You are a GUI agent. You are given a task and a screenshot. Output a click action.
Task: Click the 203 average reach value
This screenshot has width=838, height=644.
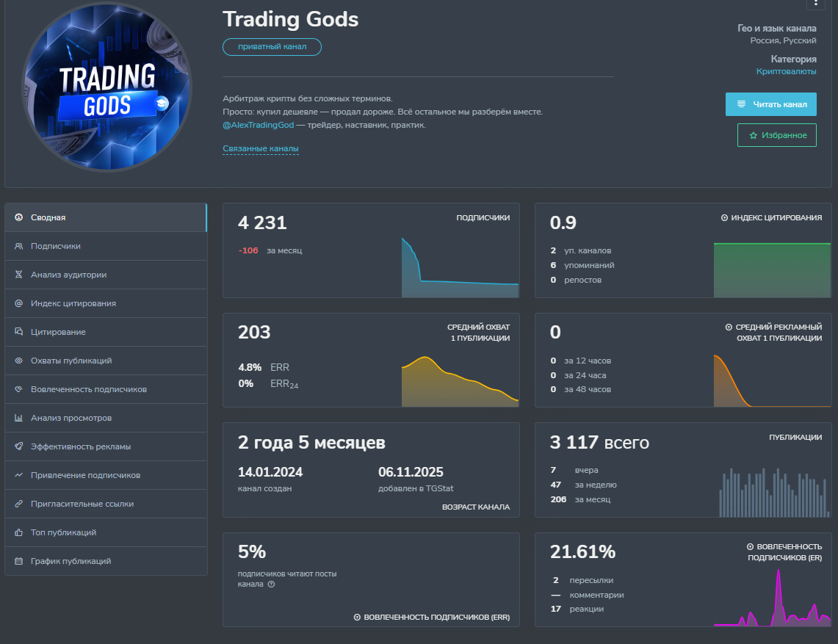(x=254, y=333)
